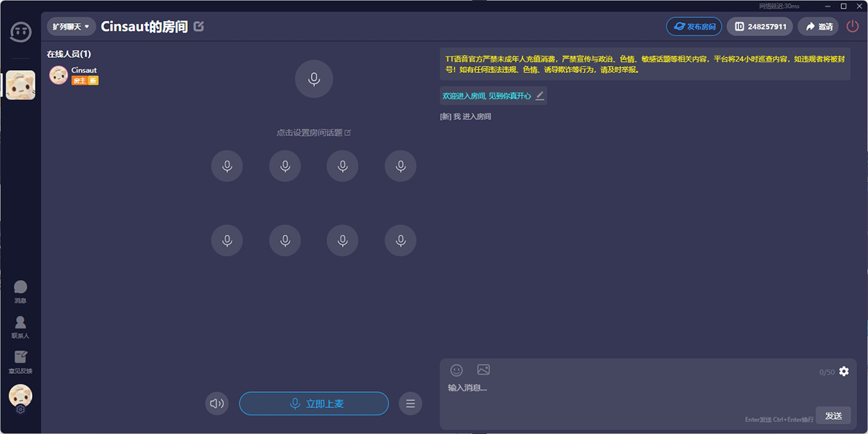Toggle the host mic at top center

pos(313,79)
